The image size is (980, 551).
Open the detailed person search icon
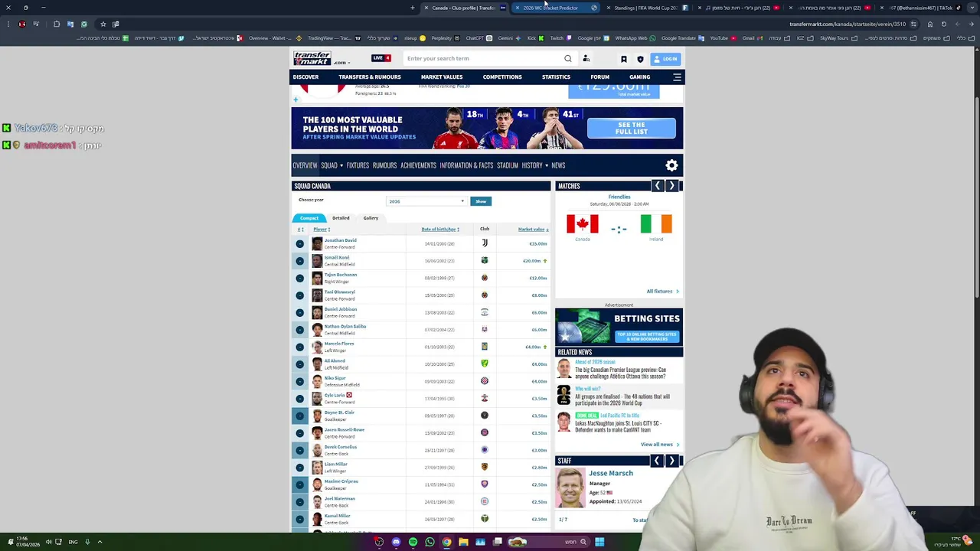click(x=586, y=58)
